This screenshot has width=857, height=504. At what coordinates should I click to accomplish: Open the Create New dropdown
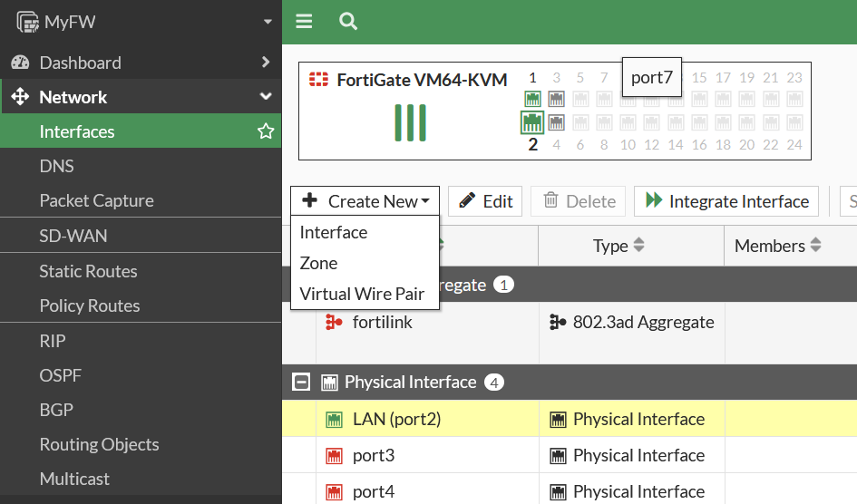click(365, 201)
